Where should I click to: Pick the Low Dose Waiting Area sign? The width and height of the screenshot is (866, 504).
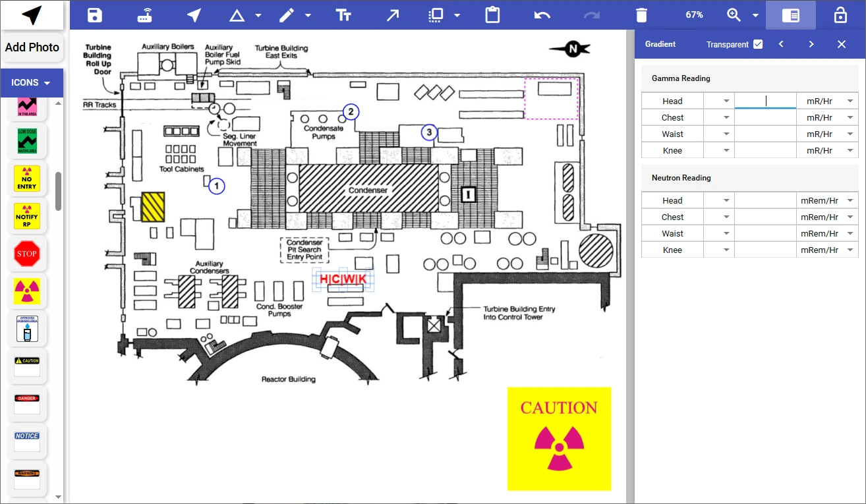pos(27,140)
